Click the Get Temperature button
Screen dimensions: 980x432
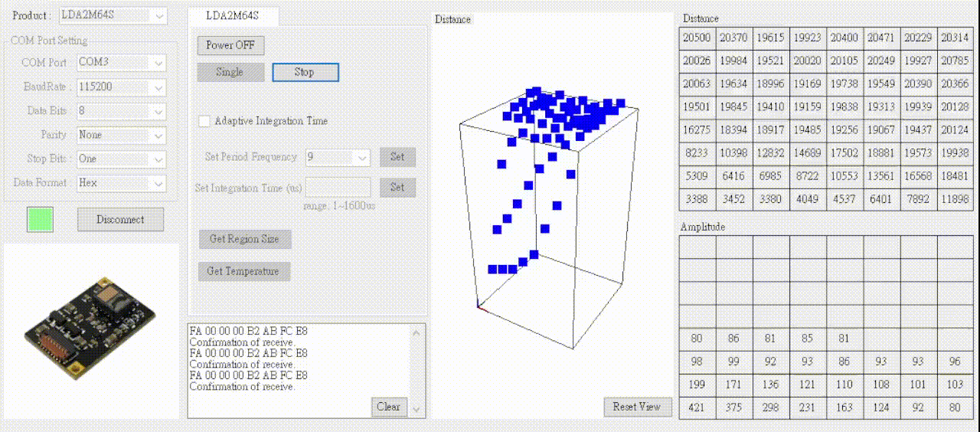(243, 271)
